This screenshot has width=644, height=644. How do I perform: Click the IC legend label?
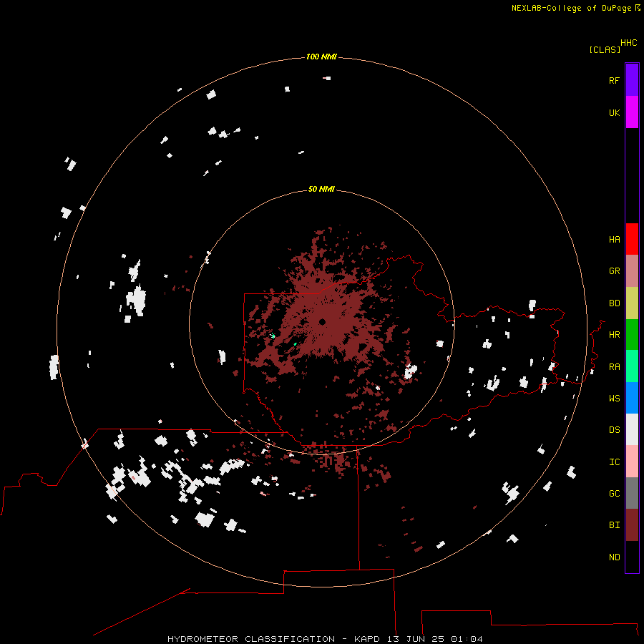tap(615, 462)
